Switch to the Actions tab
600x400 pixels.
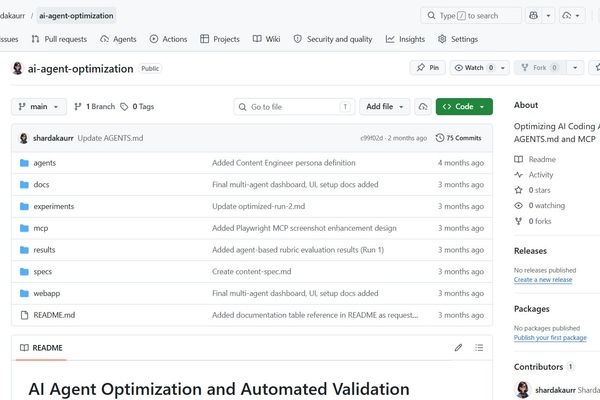click(168, 39)
